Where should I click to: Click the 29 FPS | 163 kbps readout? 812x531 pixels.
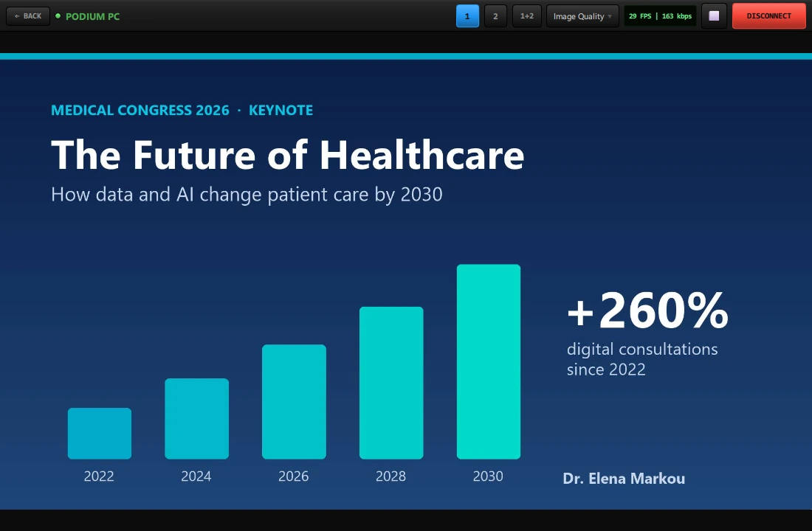660,16
